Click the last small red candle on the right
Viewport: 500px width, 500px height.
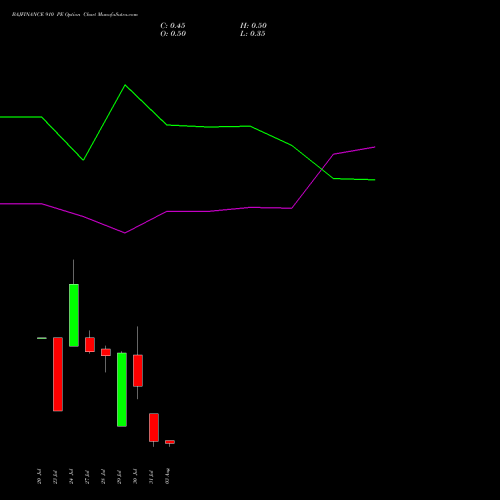tap(170, 442)
